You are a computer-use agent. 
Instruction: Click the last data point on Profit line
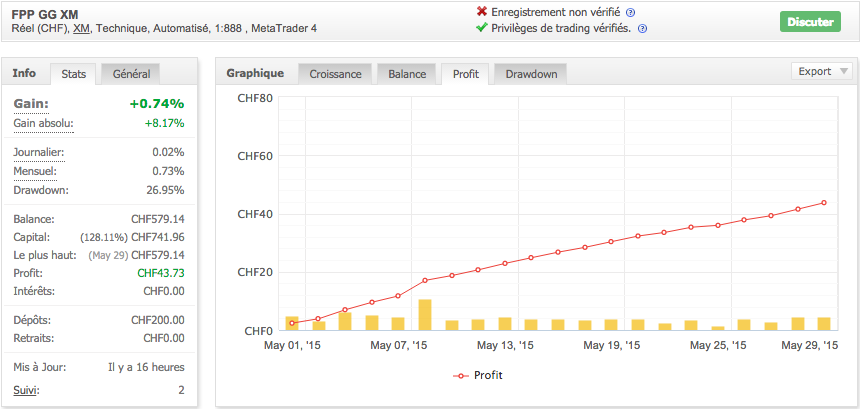pos(824,203)
